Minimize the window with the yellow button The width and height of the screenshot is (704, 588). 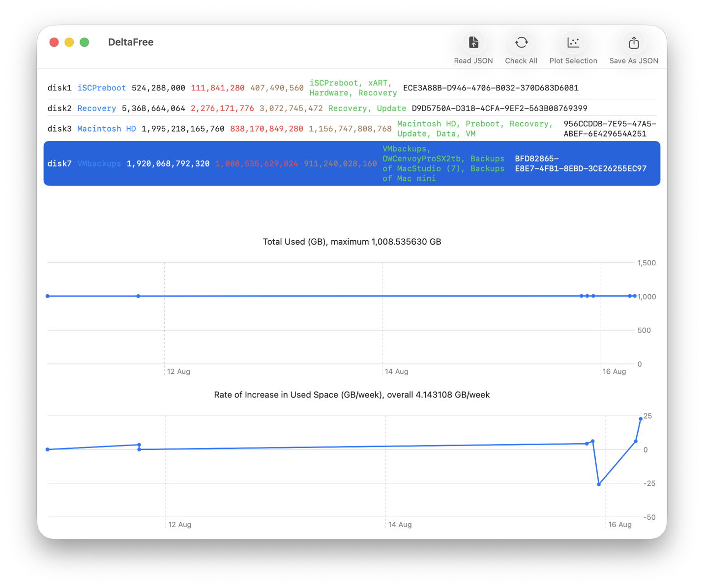click(69, 42)
